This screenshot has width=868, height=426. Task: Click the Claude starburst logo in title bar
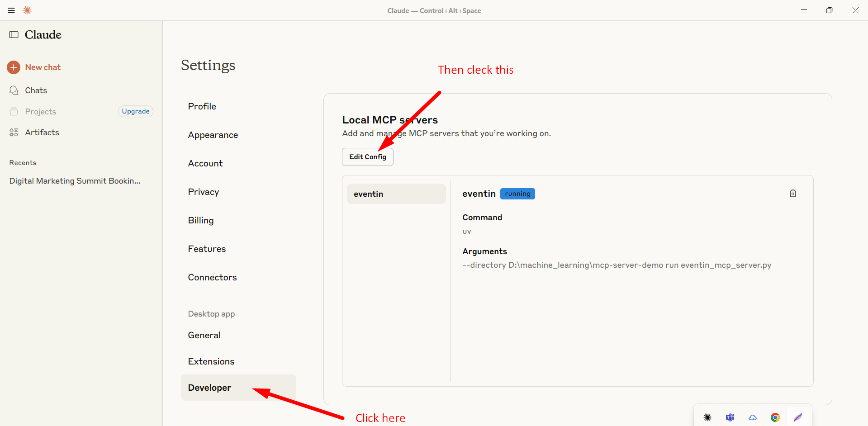pos(27,10)
